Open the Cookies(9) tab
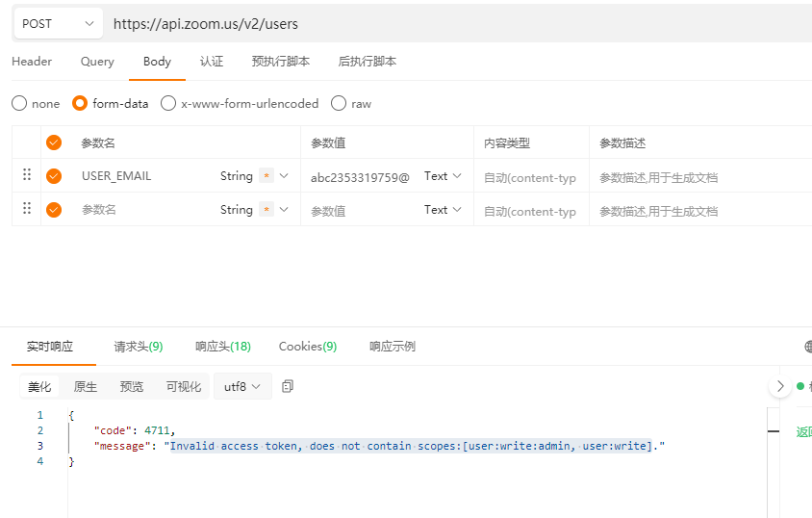Viewport: 812px width, 518px height. pos(308,347)
